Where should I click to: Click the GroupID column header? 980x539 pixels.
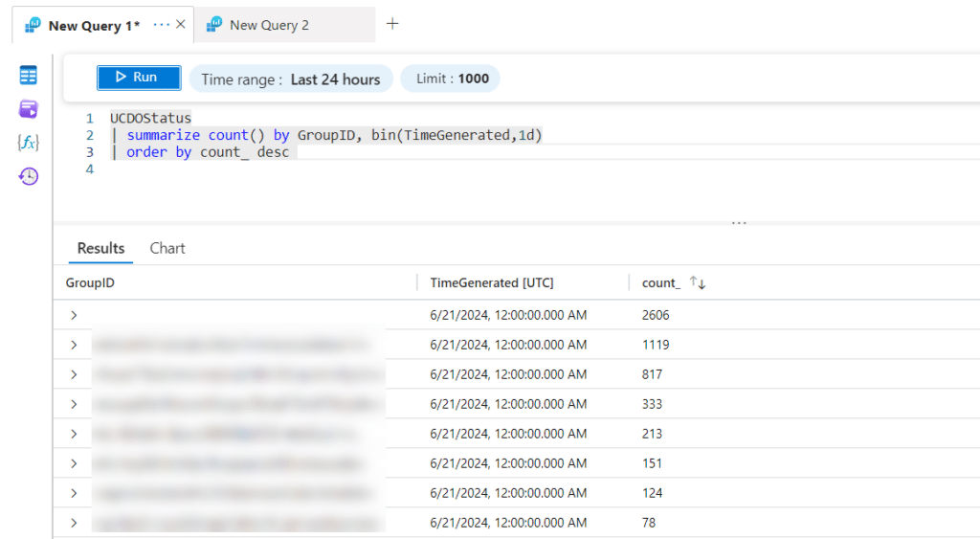point(90,282)
